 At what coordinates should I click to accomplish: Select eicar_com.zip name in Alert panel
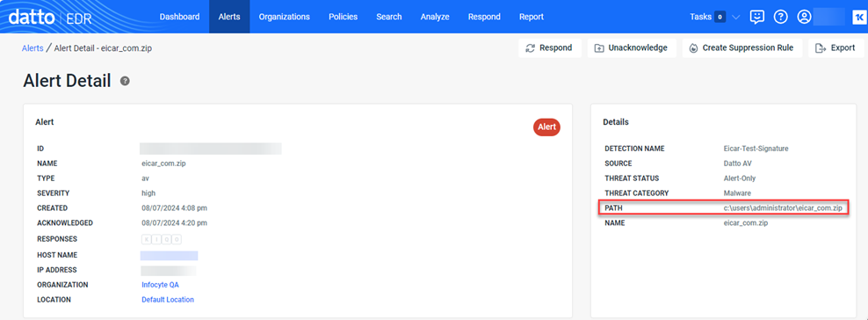(x=164, y=164)
